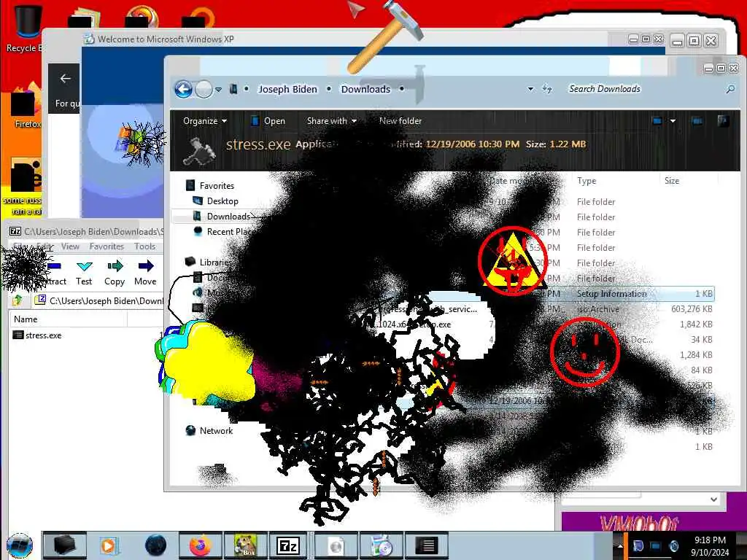Expand the address bar history dropdown

tap(531, 89)
